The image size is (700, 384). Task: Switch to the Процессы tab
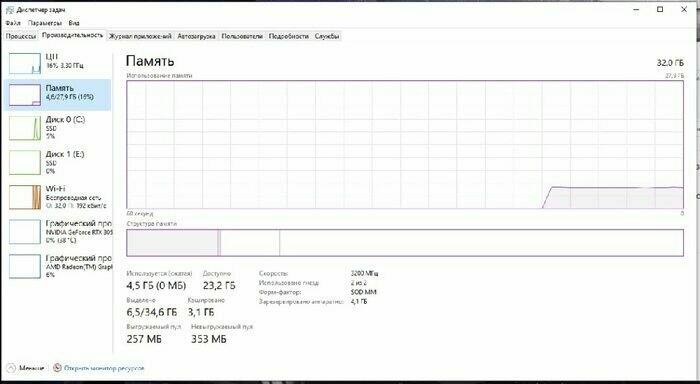pyautogui.click(x=21, y=37)
